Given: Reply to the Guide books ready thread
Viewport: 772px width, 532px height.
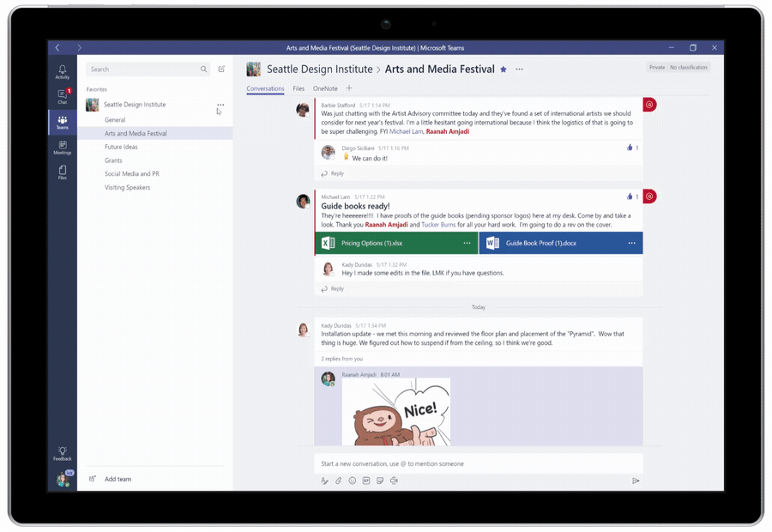Looking at the screenshot, I should pos(333,288).
